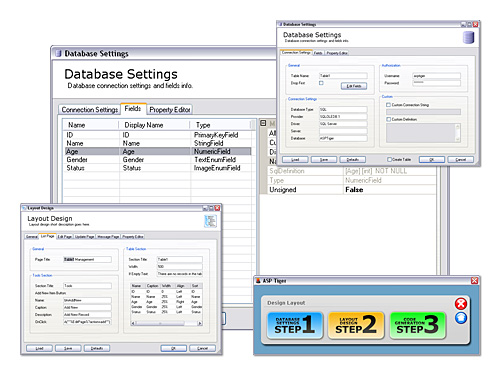Click the layout page icon in Layout Design header
Viewport: 500px width, 375px height.
coord(210,221)
